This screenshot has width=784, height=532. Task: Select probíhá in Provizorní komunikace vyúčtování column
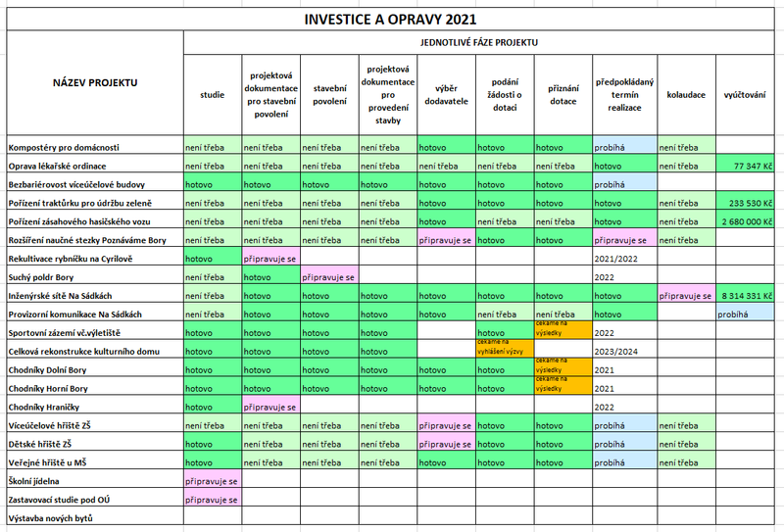[745, 314]
